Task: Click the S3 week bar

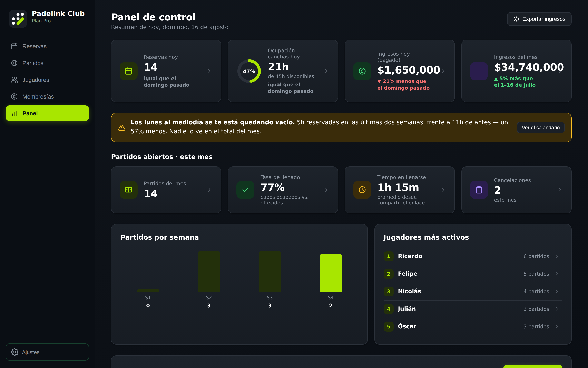Action: 270,272
